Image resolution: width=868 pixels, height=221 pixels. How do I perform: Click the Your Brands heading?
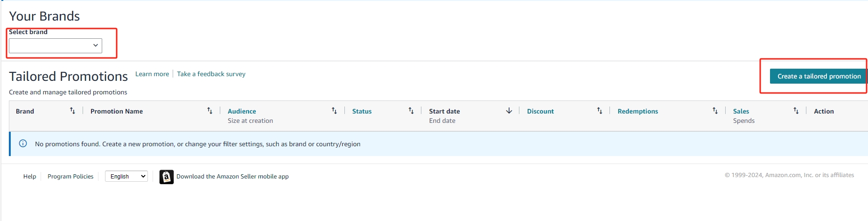pos(44,16)
